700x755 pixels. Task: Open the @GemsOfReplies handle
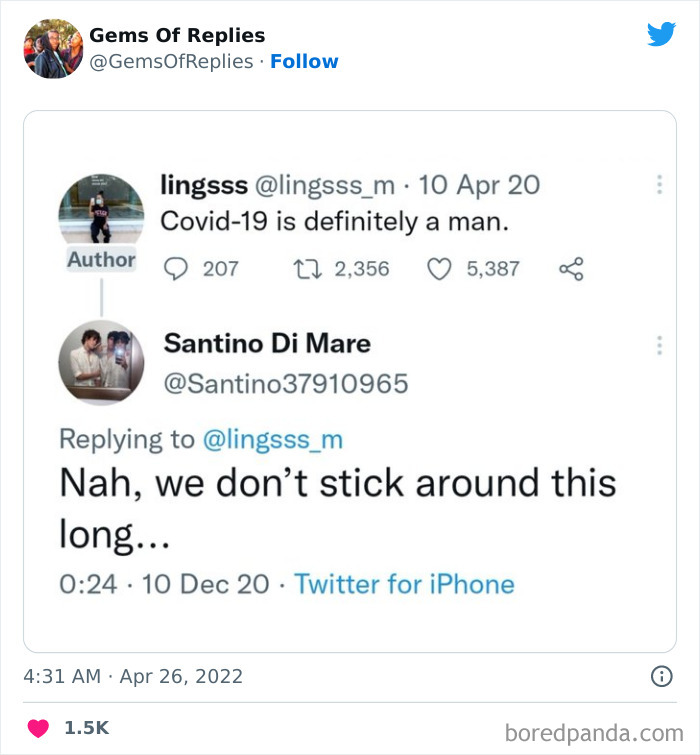point(171,62)
